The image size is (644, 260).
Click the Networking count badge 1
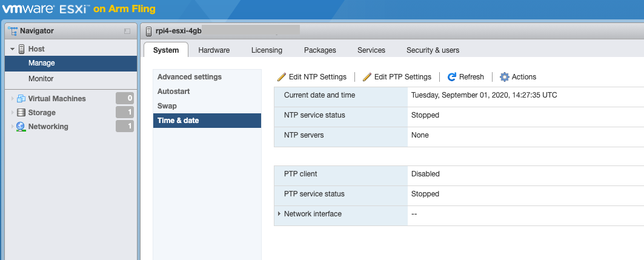click(x=125, y=126)
